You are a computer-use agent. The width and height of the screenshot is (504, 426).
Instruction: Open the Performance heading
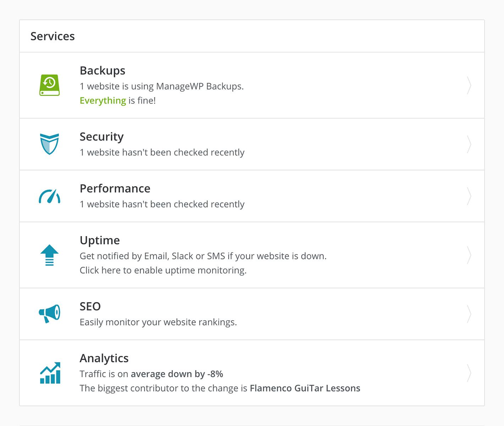tap(115, 188)
